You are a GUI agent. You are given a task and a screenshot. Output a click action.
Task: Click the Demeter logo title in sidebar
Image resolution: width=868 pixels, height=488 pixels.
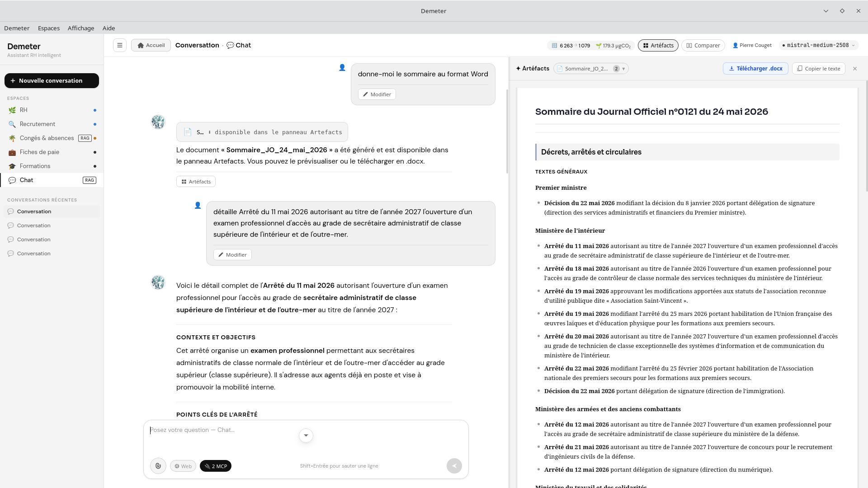pos(24,47)
